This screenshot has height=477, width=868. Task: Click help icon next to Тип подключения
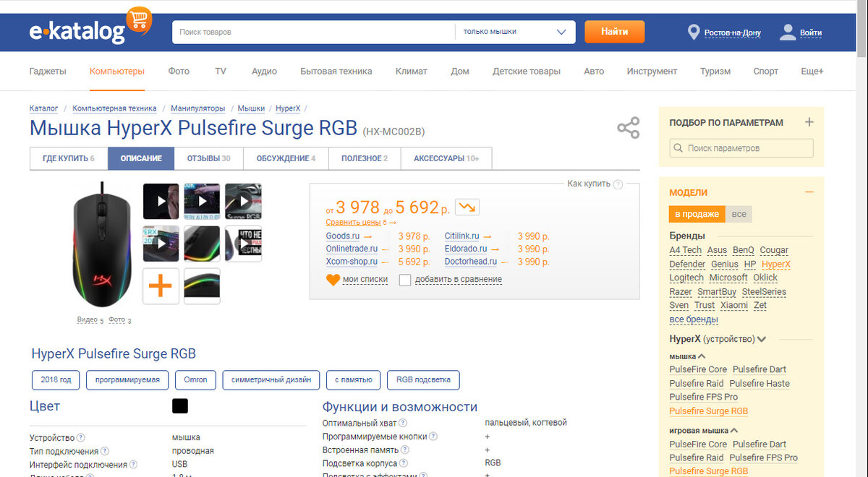(105, 451)
